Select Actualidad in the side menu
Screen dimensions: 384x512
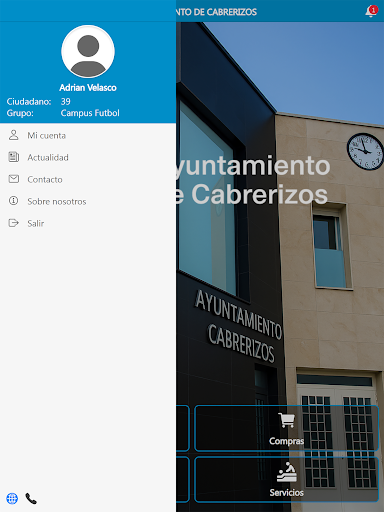click(x=88, y=157)
